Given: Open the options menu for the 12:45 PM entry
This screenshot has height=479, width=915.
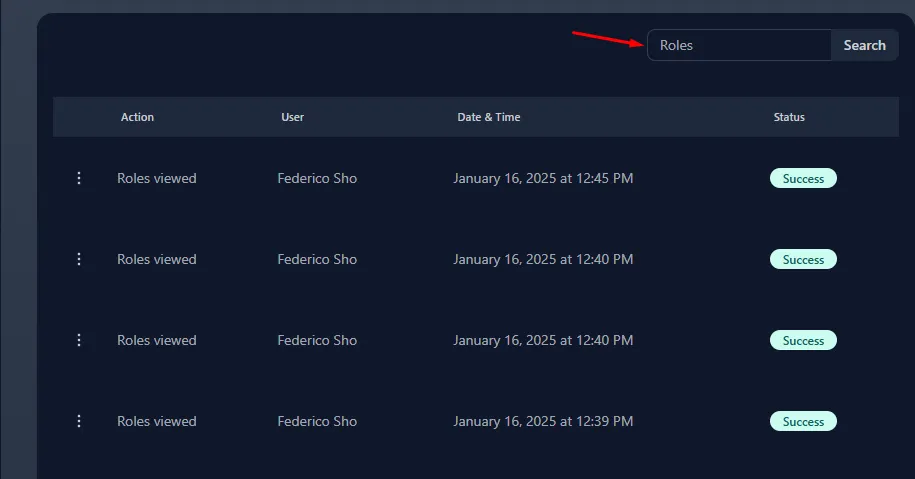Looking at the screenshot, I should point(79,178).
